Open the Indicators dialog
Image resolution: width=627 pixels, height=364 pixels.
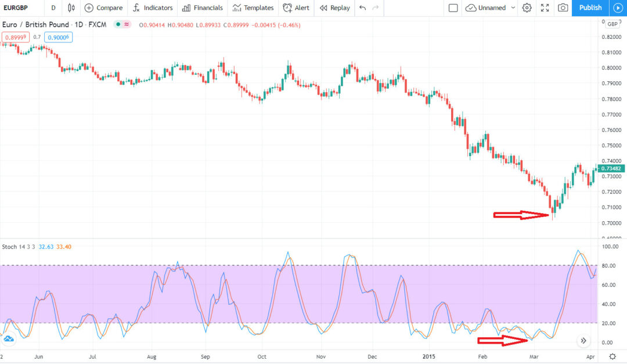152,8
